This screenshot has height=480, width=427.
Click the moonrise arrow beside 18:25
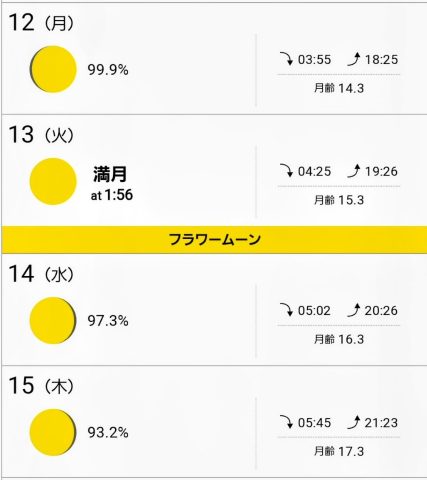click(x=354, y=59)
